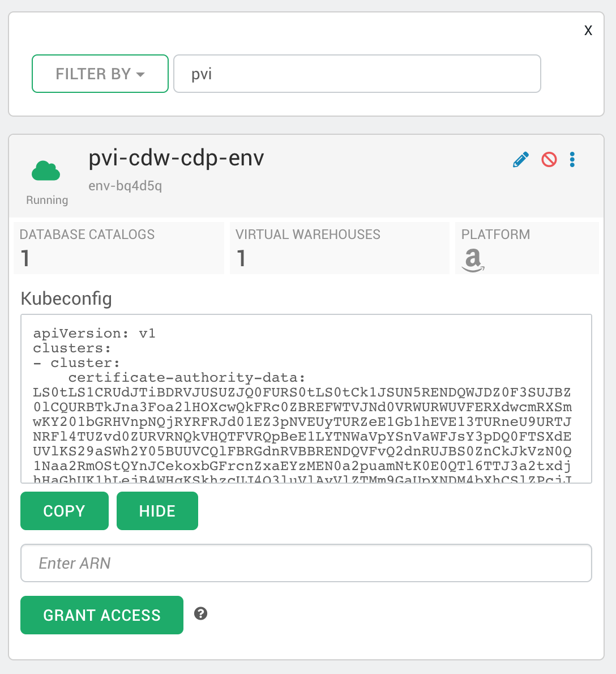The width and height of the screenshot is (616, 674).
Task: Hide the Kubeconfig contents
Action: pos(157,510)
